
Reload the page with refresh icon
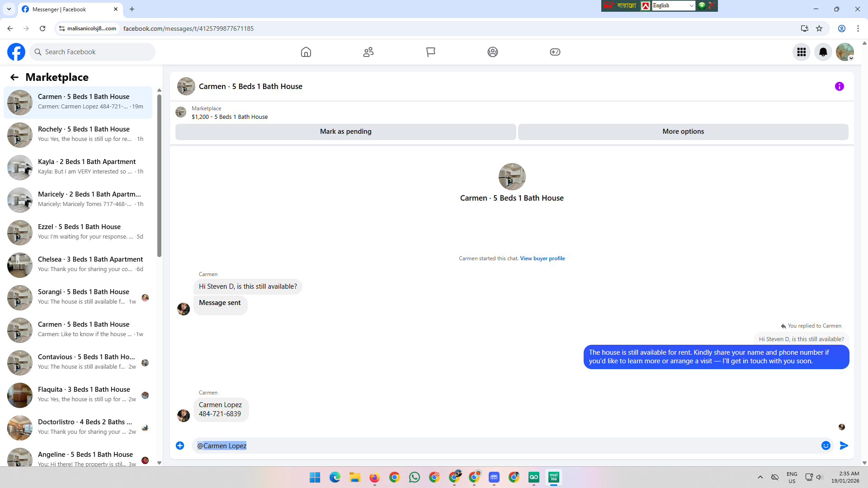coord(42,28)
